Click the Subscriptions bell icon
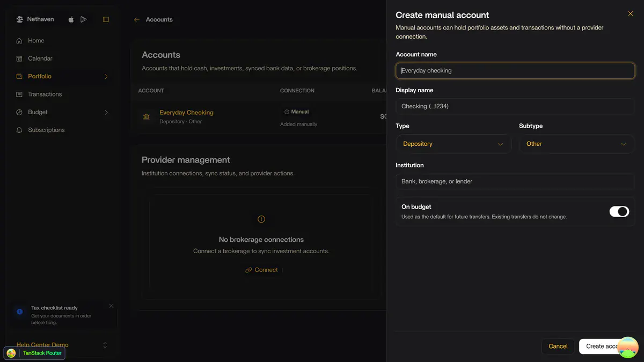This screenshot has height=362, width=644. pyautogui.click(x=19, y=130)
